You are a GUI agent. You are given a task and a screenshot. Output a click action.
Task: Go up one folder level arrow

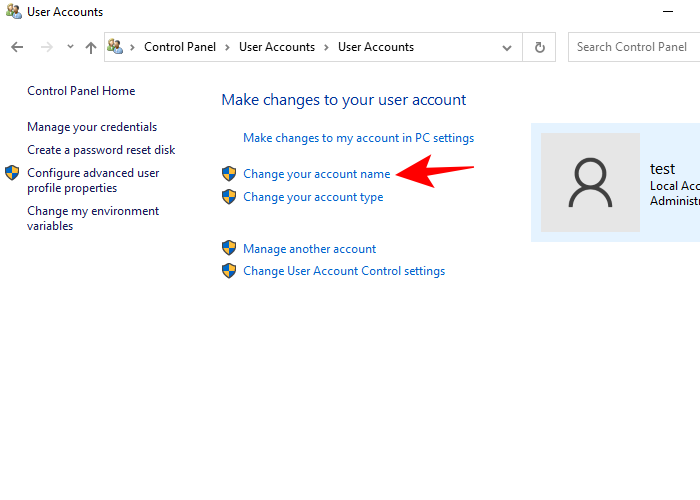point(91,47)
